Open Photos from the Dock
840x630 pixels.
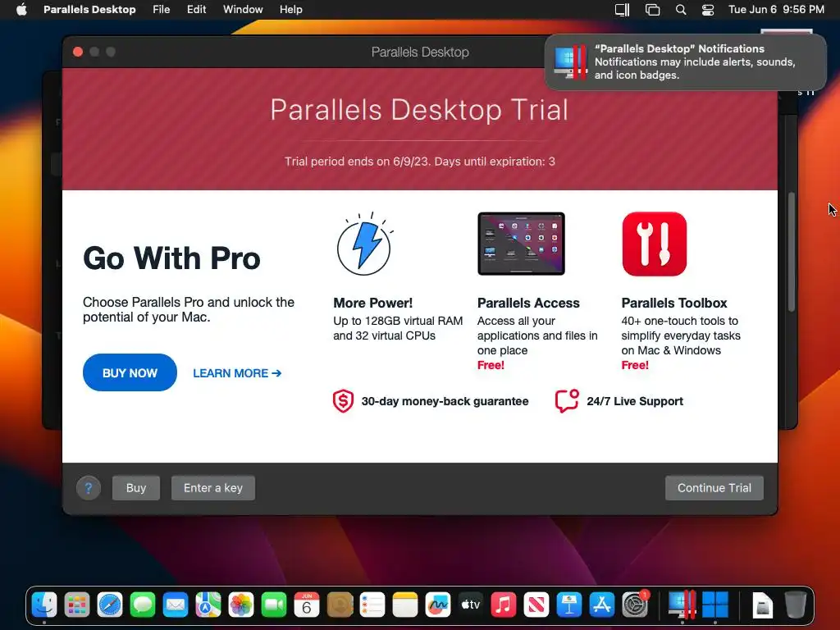[x=241, y=605]
